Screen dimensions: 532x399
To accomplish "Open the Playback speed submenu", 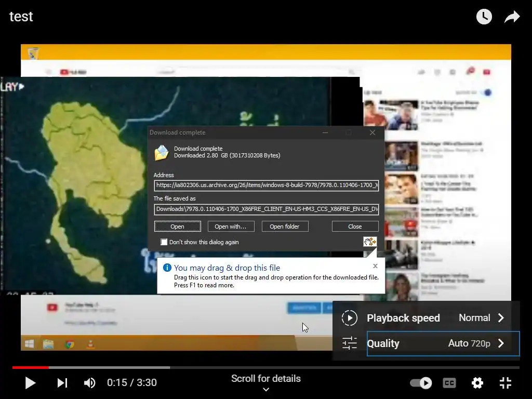I will point(427,318).
